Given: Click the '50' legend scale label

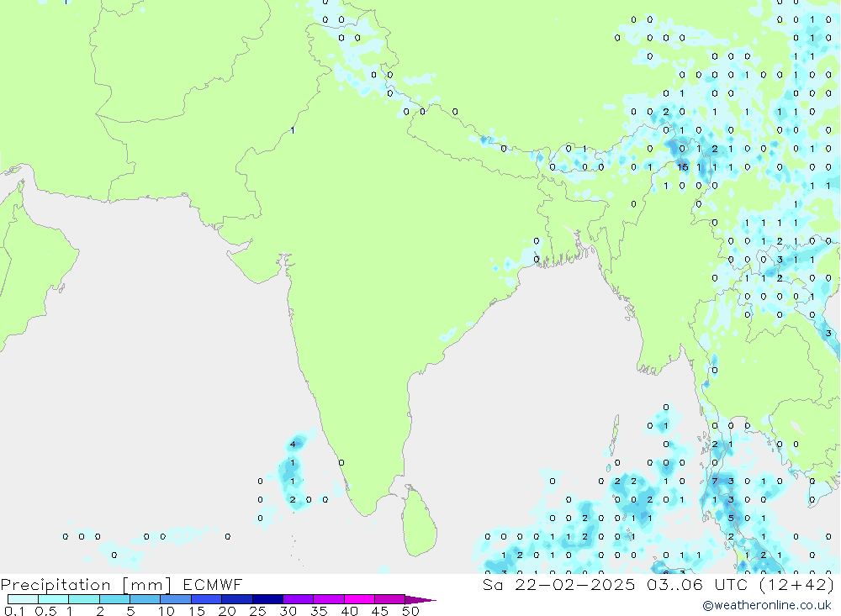Looking at the screenshot, I should (410, 611).
